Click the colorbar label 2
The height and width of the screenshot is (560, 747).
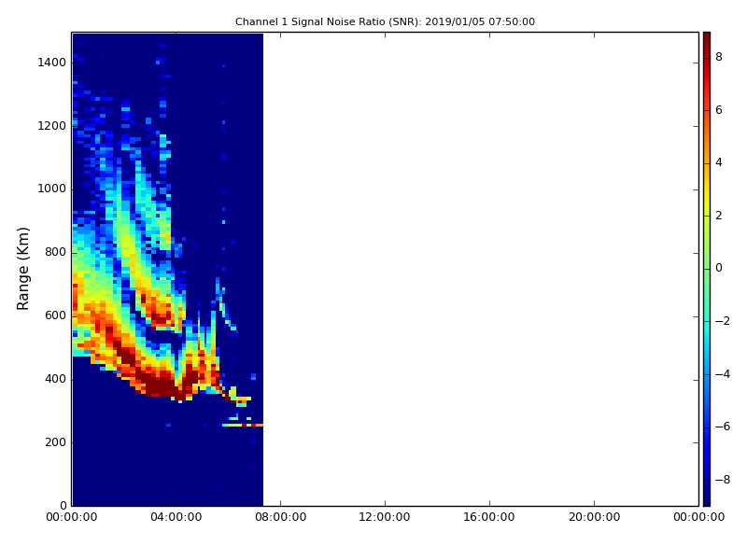[x=719, y=216]
